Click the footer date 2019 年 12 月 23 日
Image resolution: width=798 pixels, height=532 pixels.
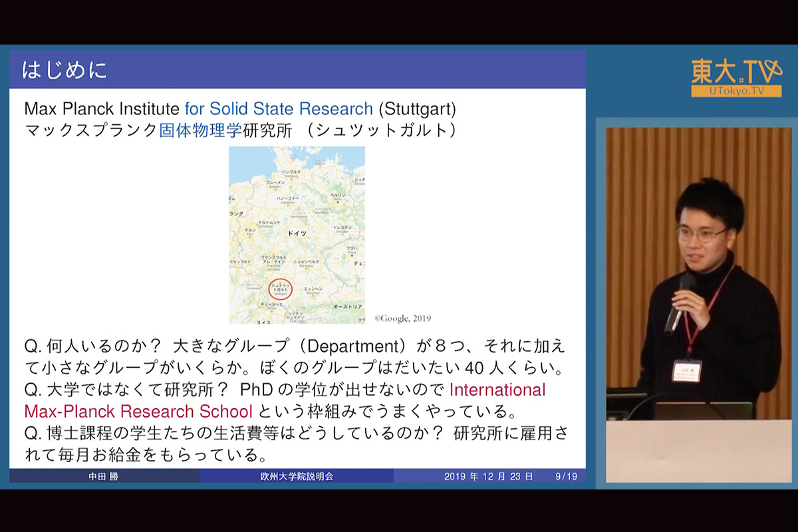click(x=489, y=477)
